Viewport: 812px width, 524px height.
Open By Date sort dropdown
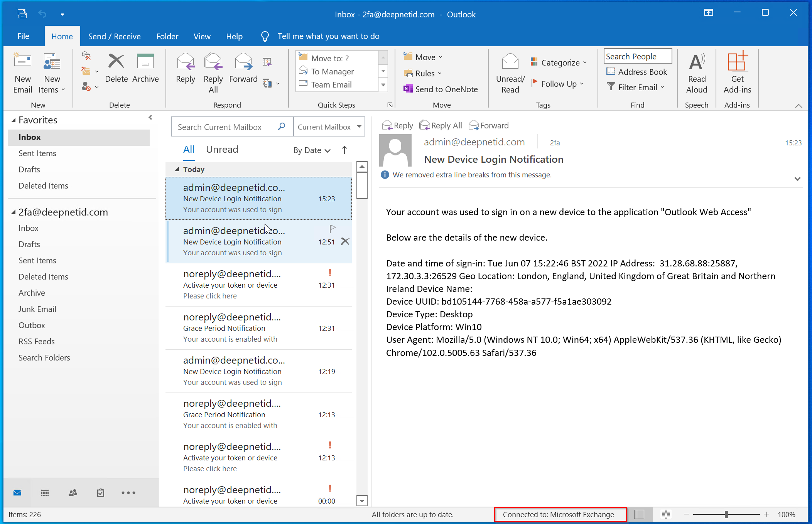312,150
